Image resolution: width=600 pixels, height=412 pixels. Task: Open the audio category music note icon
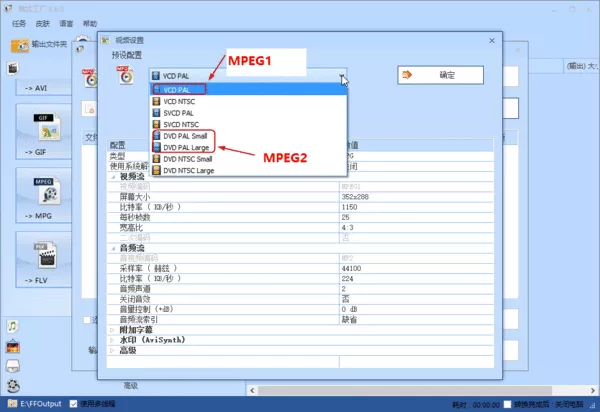(13, 326)
